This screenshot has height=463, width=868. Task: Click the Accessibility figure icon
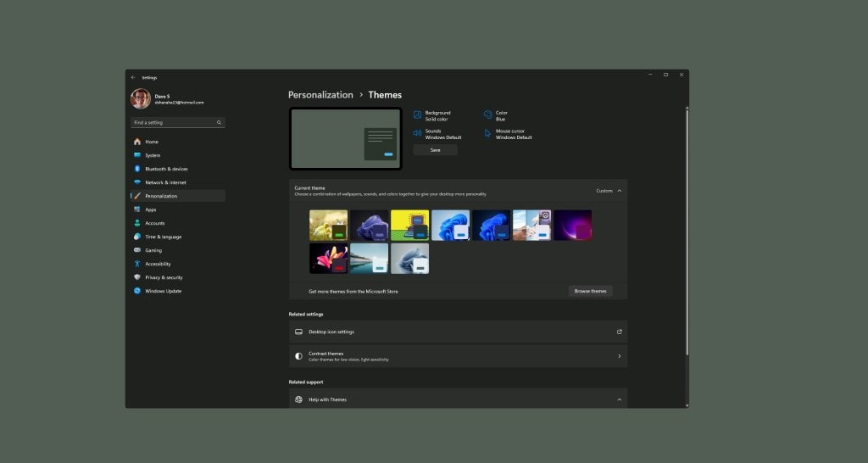coord(137,264)
